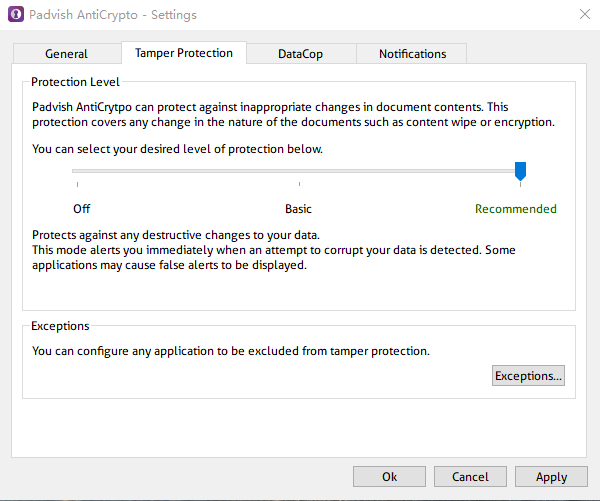
Task: Click the Off level label
Action: click(82, 209)
